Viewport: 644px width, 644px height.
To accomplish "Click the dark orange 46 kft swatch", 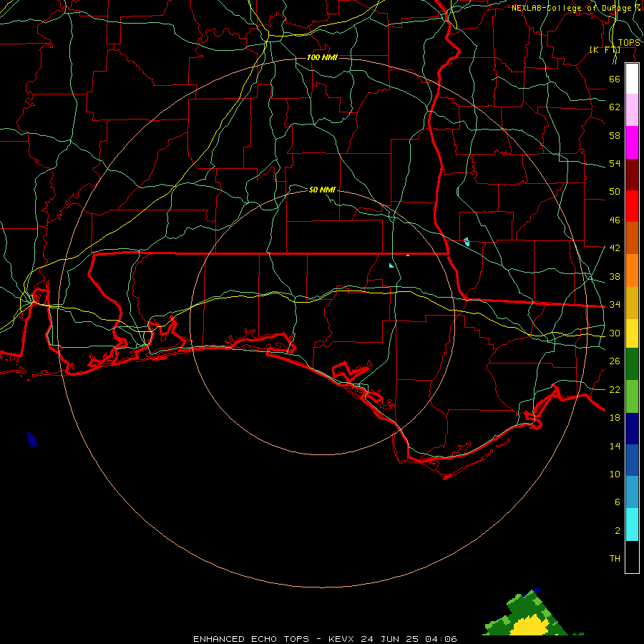I will (x=632, y=238).
